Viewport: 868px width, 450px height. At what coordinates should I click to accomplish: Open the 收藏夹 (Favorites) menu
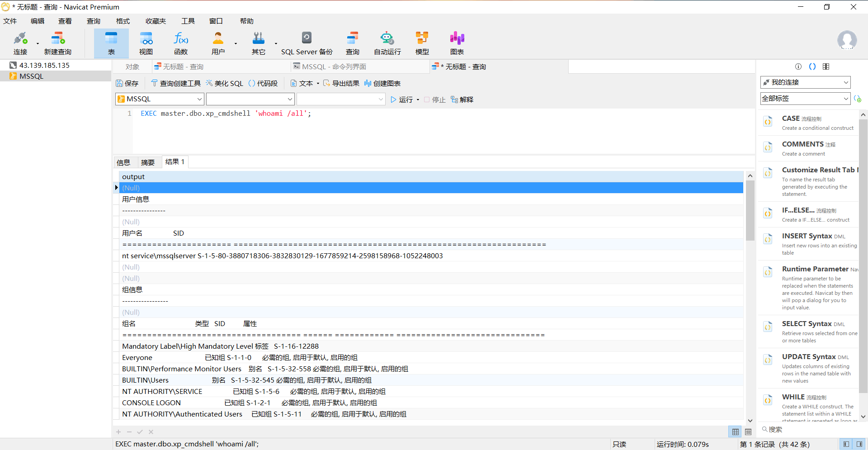(x=156, y=21)
